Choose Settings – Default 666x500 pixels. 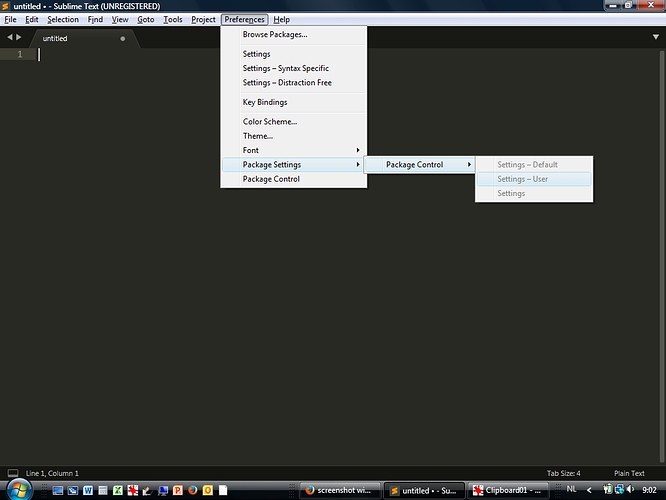pyautogui.click(x=534, y=165)
